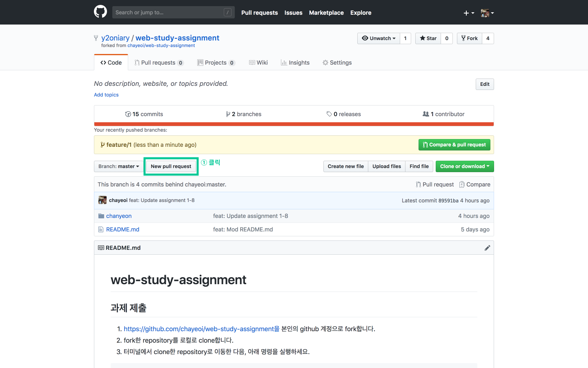View stargazers count 0
588x368 pixels.
click(447, 38)
